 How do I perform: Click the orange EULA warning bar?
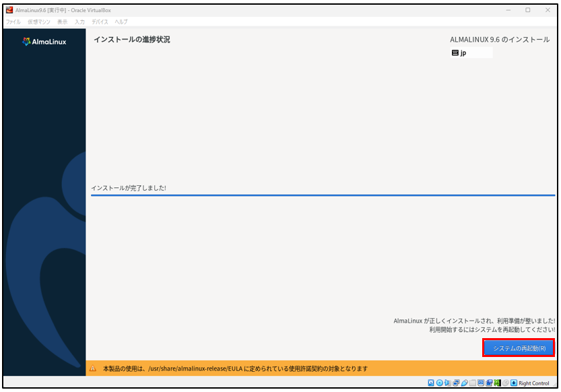click(322, 368)
